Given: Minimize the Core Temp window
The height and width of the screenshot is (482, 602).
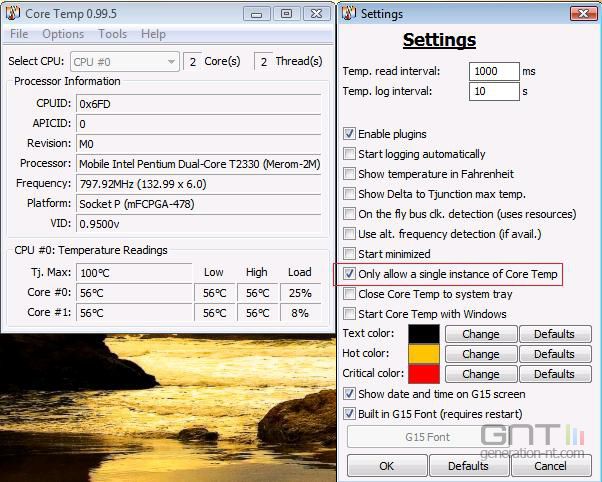Looking at the screenshot, I should [256, 14].
